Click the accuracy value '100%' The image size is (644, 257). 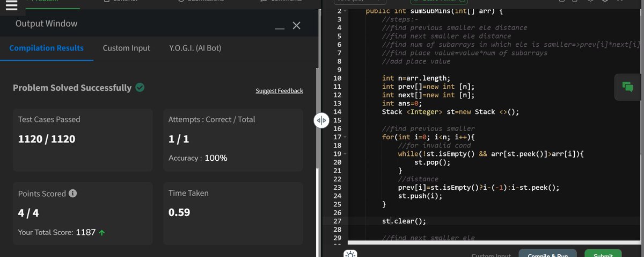tap(216, 158)
